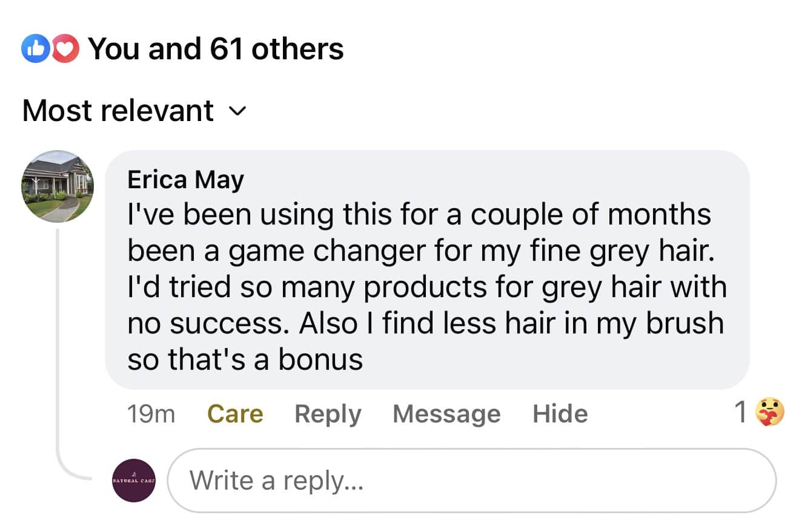
Task: Click the "so that's a bonus" comment line
Action: coord(245,360)
